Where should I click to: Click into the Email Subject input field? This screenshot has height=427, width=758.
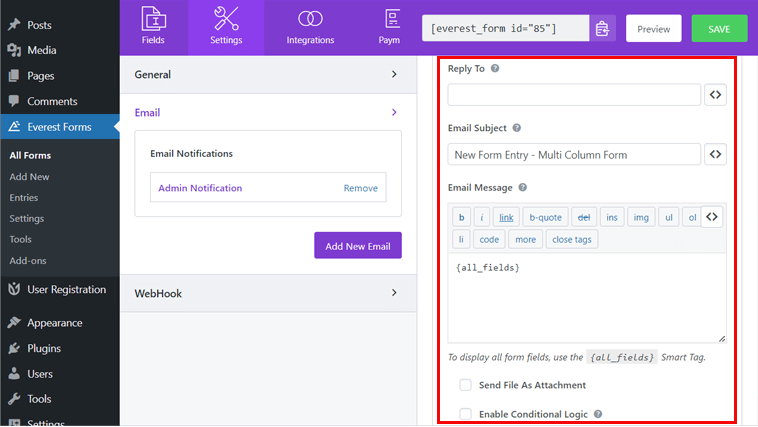574,155
